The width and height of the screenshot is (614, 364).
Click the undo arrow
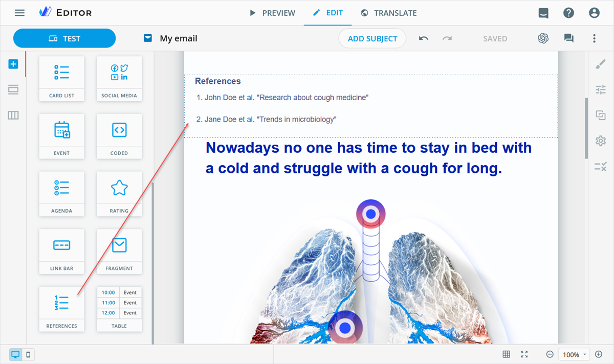click(x=424, y=38)
